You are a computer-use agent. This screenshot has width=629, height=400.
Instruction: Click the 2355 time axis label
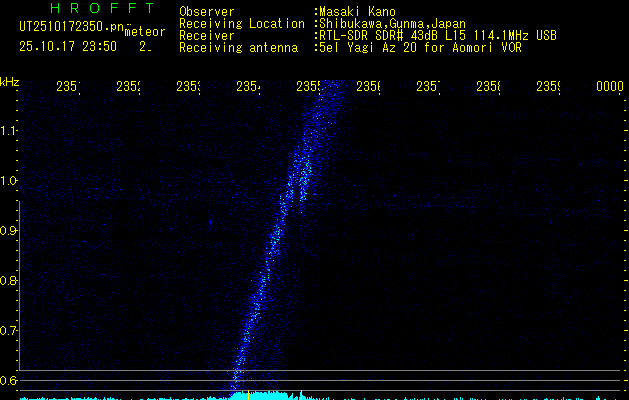[x=308, y=86]
